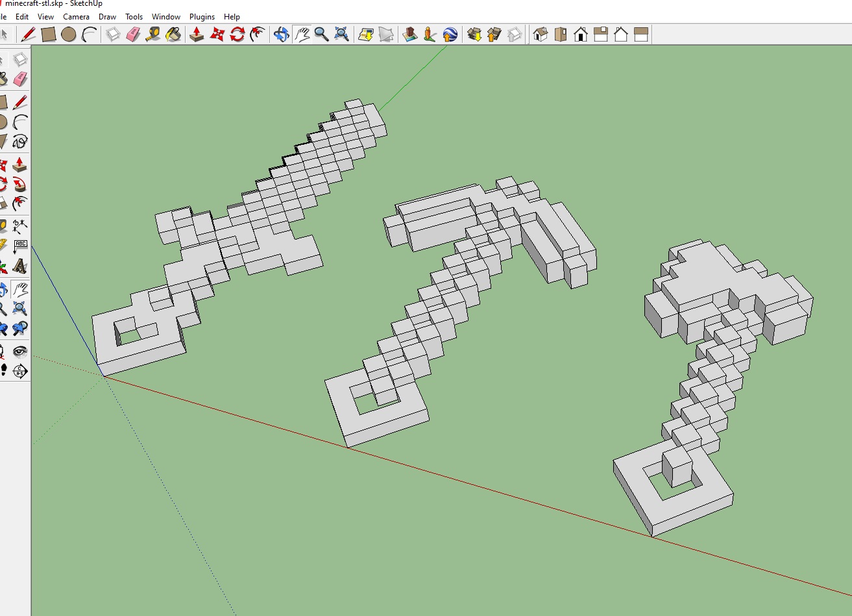Click the Photo Textures icon

coord(430,34)
